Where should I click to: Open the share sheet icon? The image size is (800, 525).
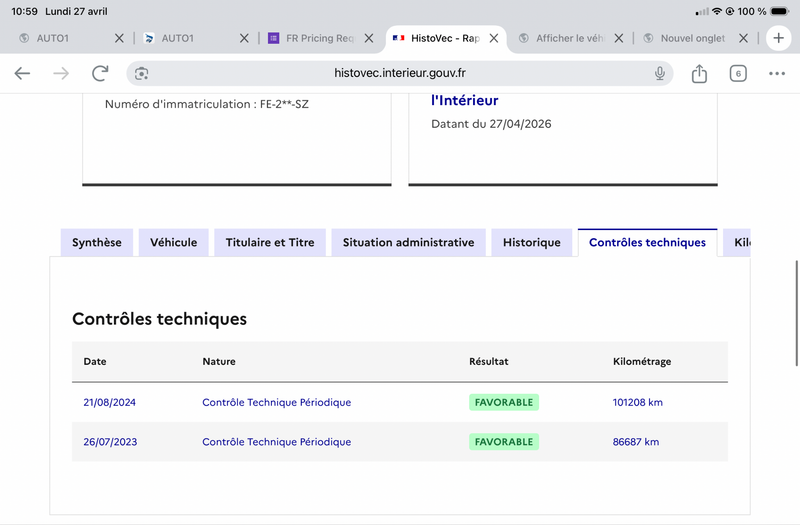(x=699, y=73)
